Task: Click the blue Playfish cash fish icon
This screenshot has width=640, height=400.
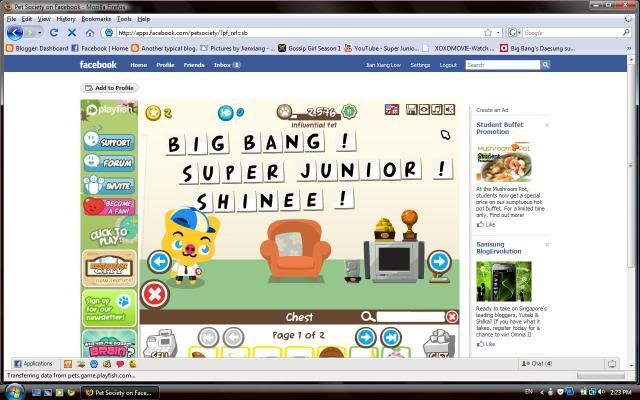Action: point(225,113)
